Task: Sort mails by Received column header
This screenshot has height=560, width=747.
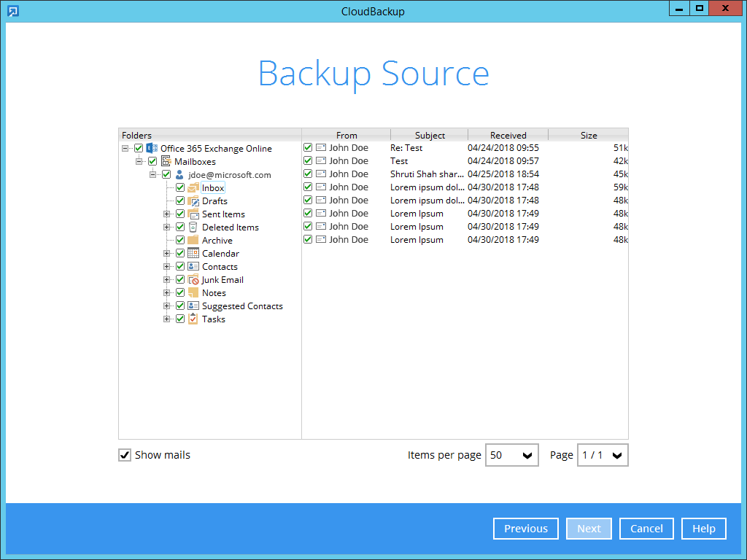Action: (x=508, y=135)
